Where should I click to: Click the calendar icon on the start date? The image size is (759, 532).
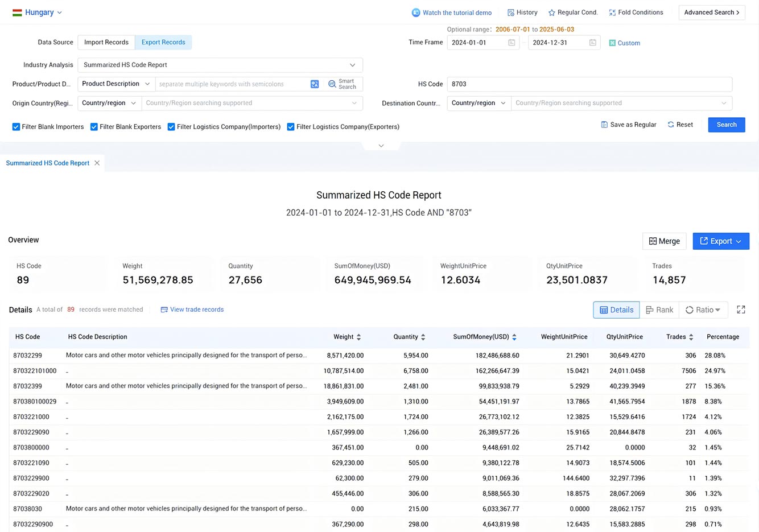(x=511, y=42)
